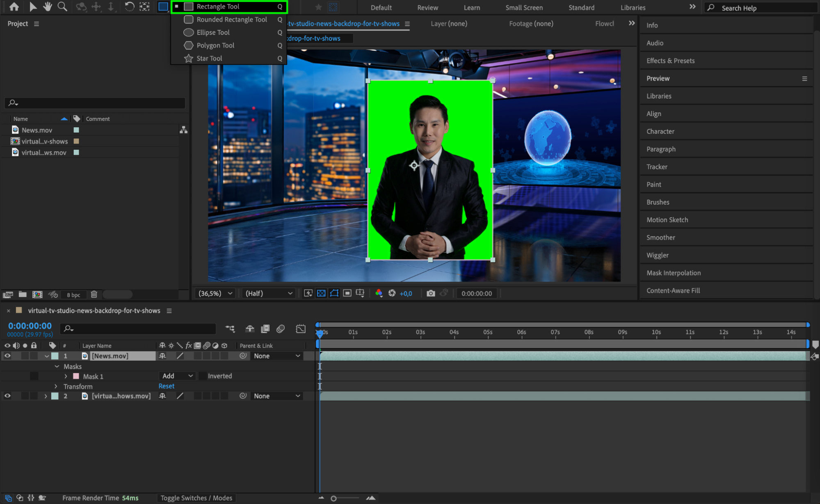
Task: Switch to the Review workspace
Action: click(427, 7)
